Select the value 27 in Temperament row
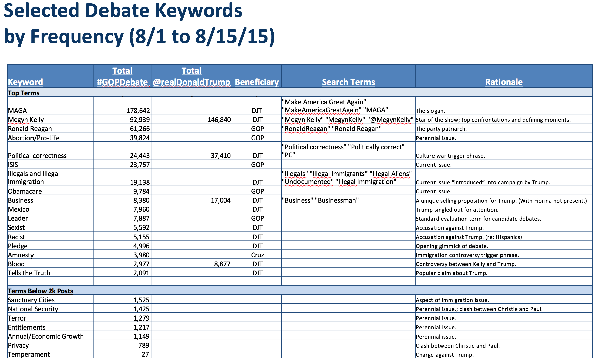Screen dimensions: 601x364 145,354
